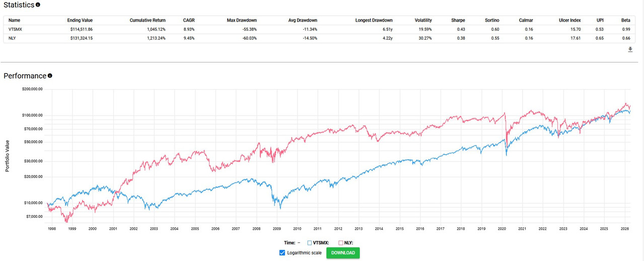Click the Statistics info icon
This screenshot has height=261, width=644.
(x=38, y=5)
